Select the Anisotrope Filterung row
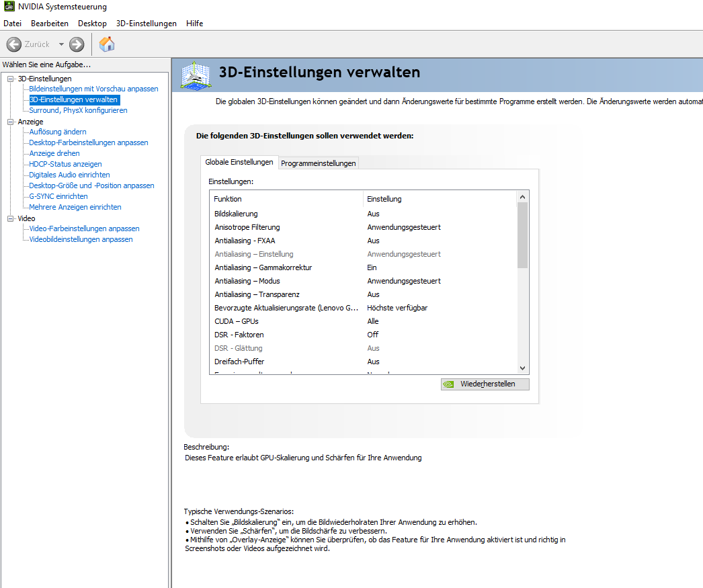This screenshot has width=703, height=588. 363,227
